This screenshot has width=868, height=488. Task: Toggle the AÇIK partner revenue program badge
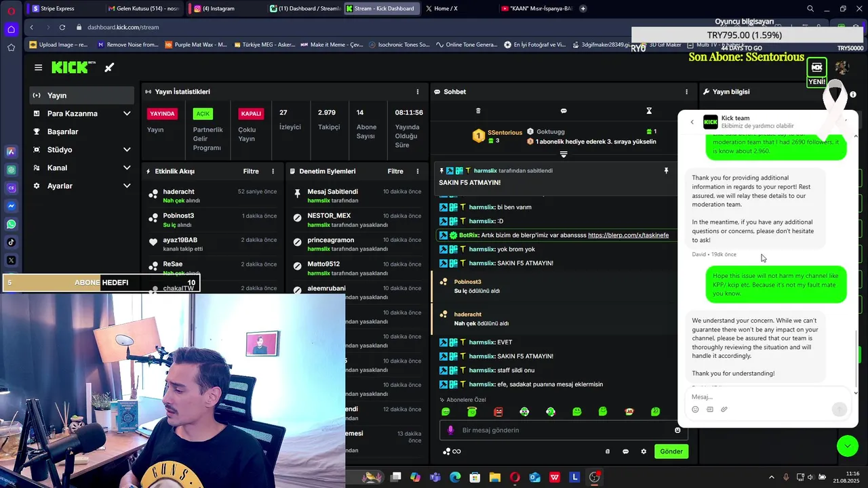(x=203, y=114)
